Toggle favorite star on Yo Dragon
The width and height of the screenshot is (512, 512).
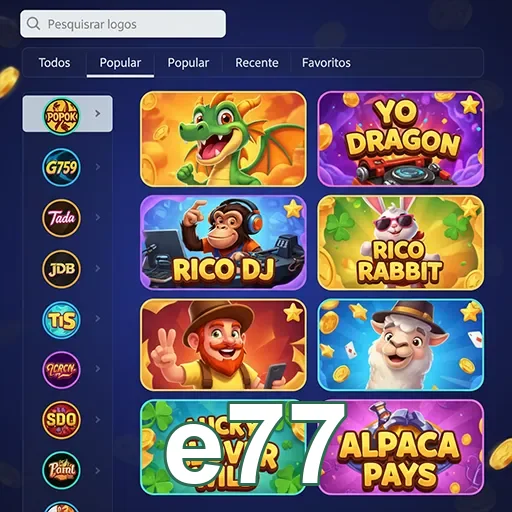(x=470, y=105)
